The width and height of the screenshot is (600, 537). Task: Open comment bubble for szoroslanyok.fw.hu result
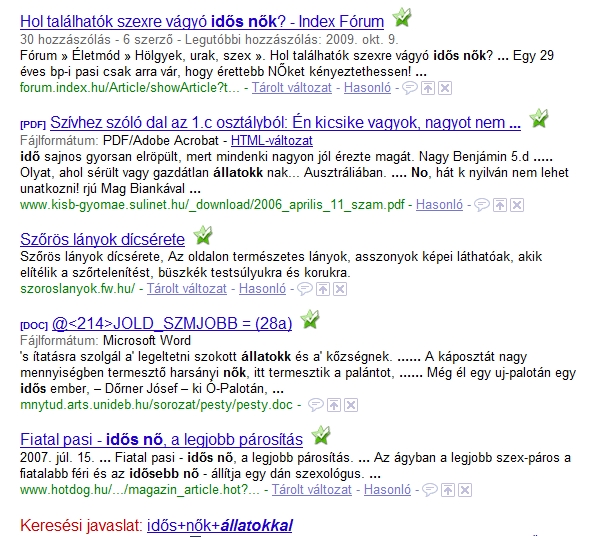pyautogui.click(x=305, y=289)
